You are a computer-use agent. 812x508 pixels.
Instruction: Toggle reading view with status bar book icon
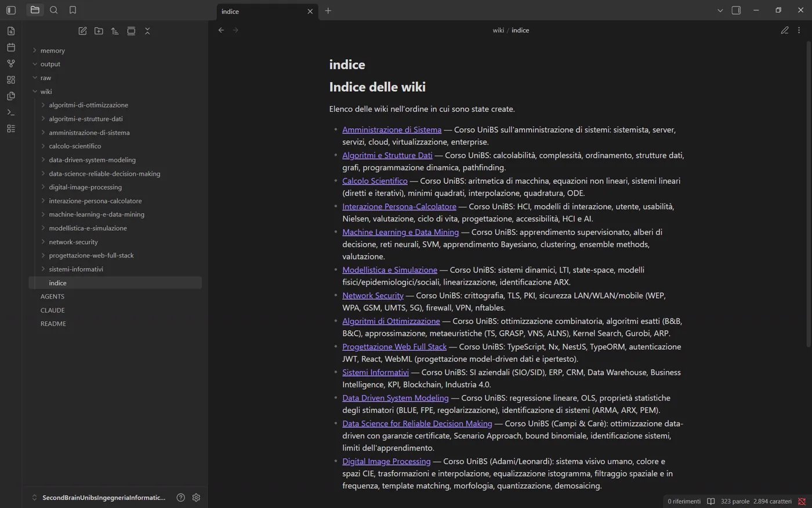click(x=710, y=501)
